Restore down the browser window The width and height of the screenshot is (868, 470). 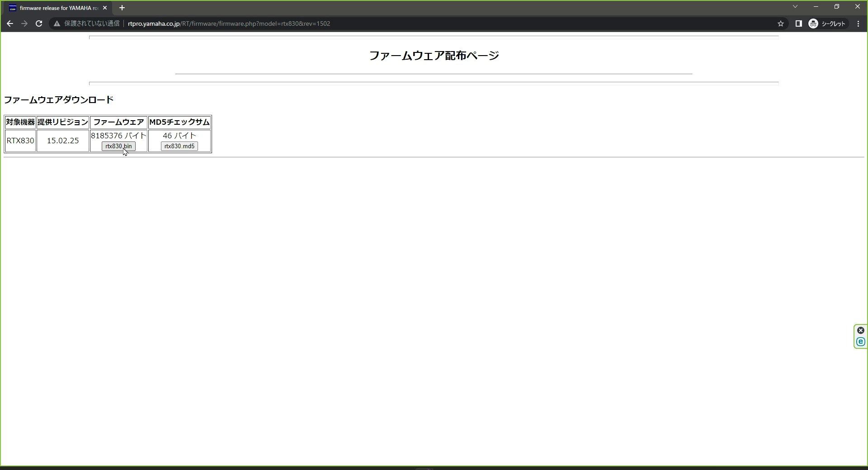(837, 6)
